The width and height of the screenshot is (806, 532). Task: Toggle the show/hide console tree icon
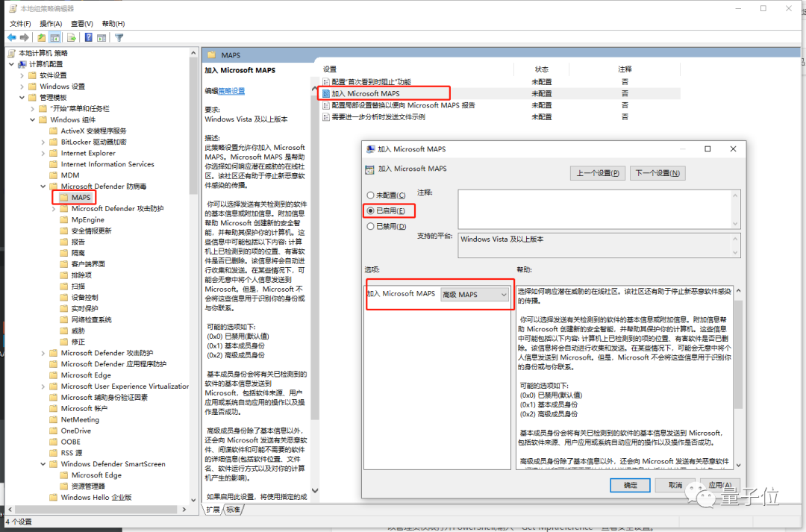[x=55, y=37]
